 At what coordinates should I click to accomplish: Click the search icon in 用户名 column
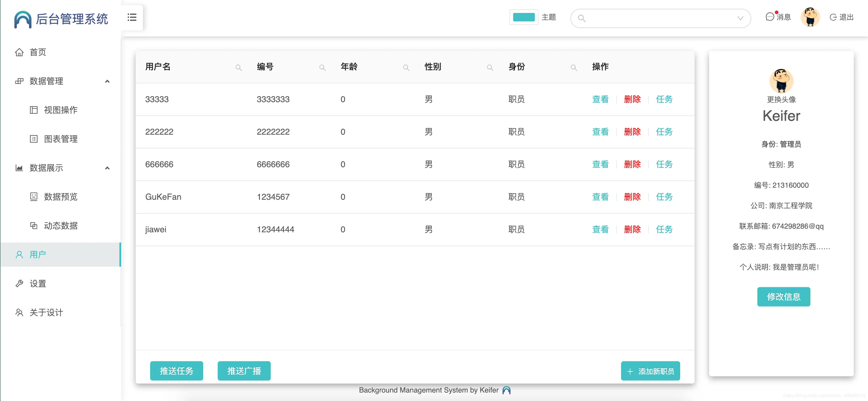(x=238, y=68)
